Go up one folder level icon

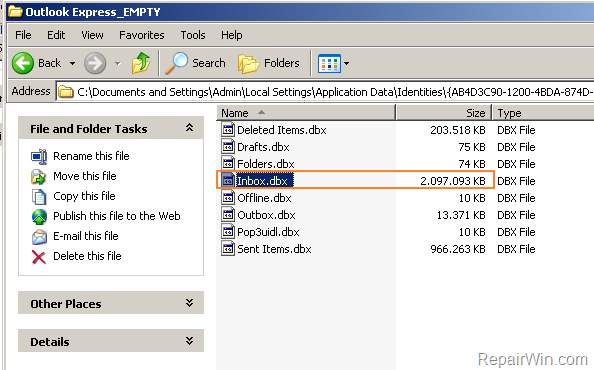pos(141,63)
